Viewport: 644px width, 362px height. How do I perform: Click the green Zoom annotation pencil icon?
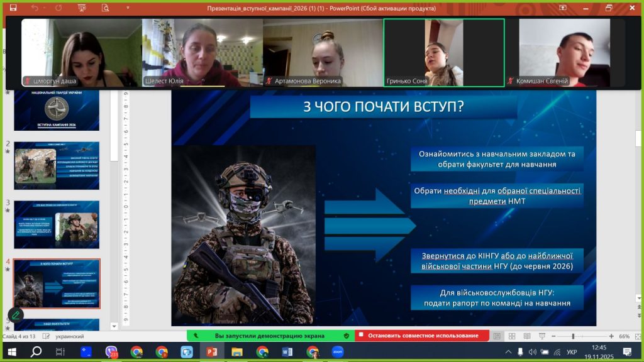pos(16,315)
